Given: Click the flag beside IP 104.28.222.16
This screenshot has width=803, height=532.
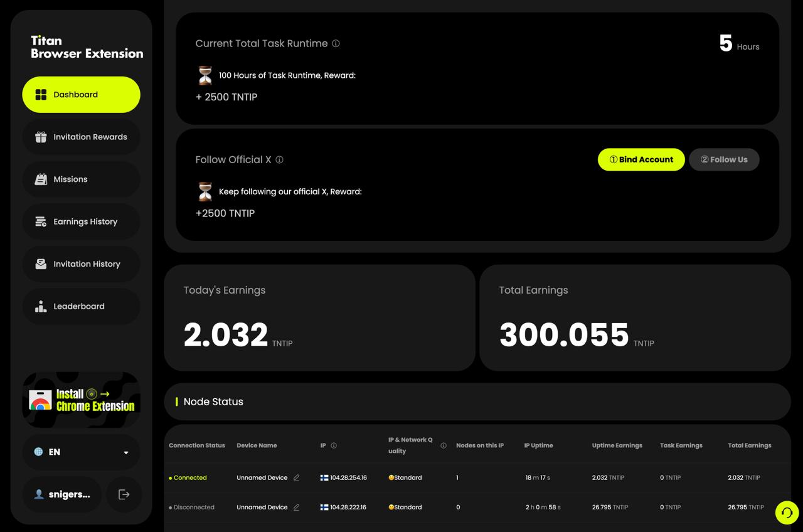Looking at the screenshot, I should click(x=324, y=508).
